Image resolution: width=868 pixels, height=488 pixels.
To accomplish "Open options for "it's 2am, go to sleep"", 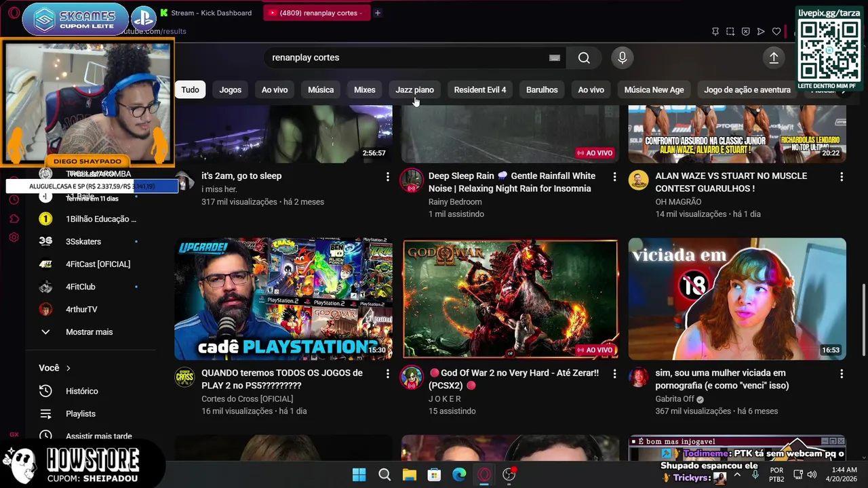I will tap(388, 176).
